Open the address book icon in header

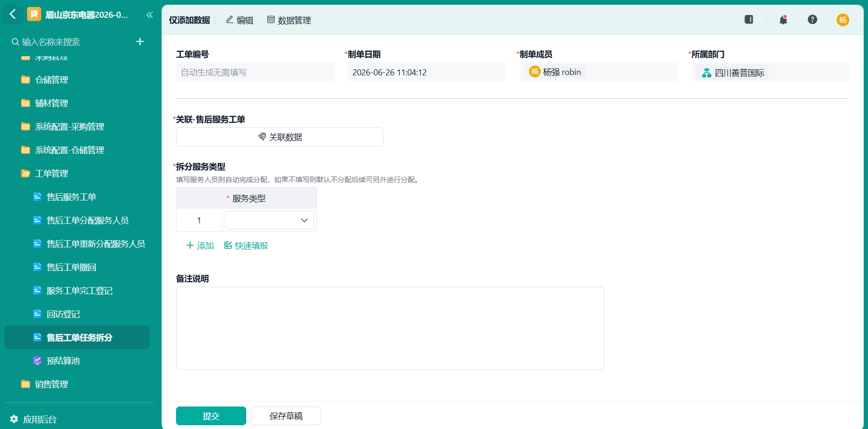[749, 20]
